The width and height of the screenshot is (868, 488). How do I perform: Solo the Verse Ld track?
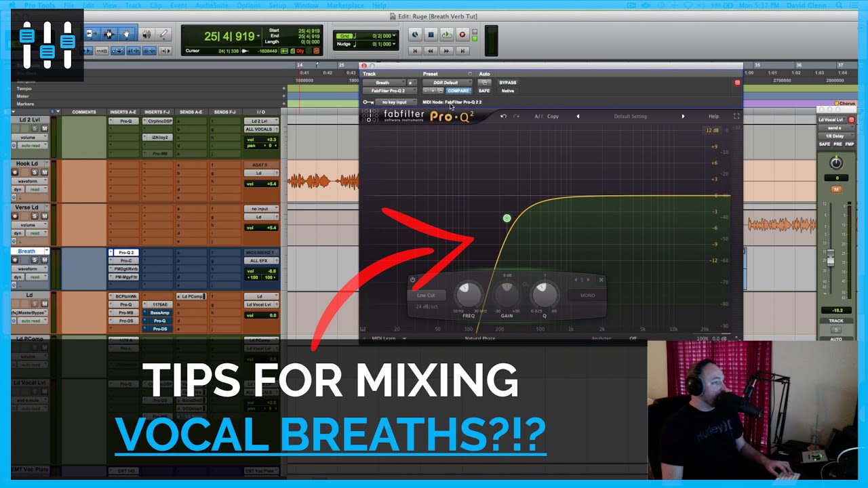pos(35,216)
